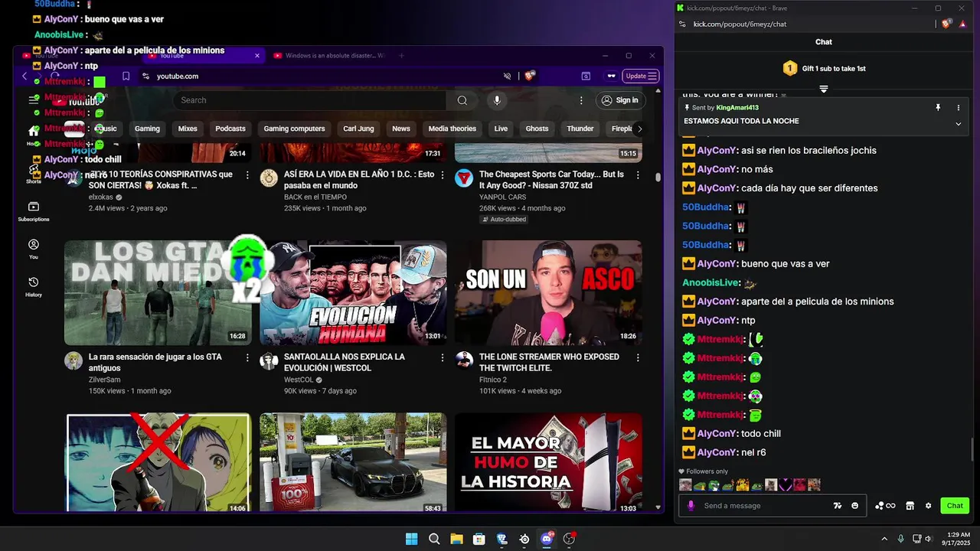Start YouTube voice search with microphone
The height and width of the screenshot is (551, 980).
(x=497, y=100)
